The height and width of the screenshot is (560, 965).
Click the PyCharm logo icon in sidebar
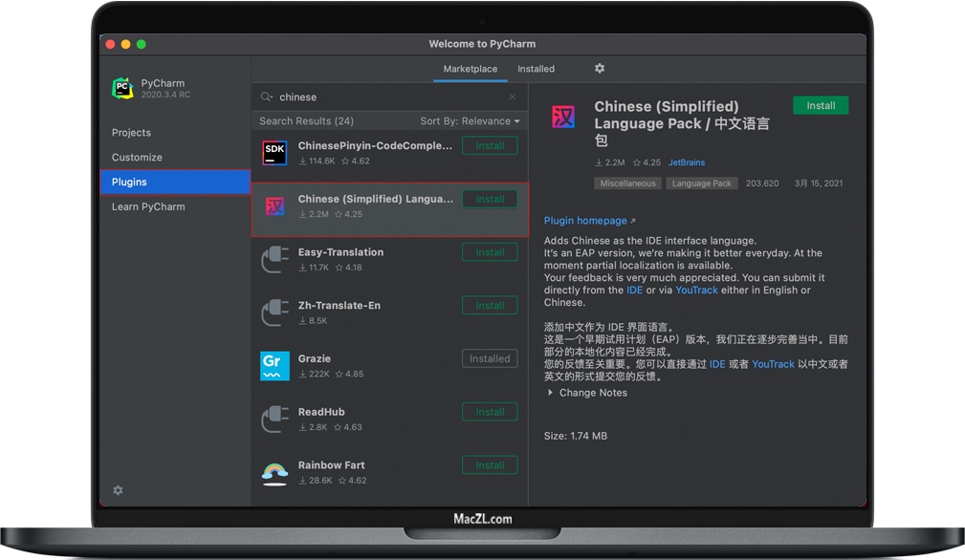click(x=122, y=89)
